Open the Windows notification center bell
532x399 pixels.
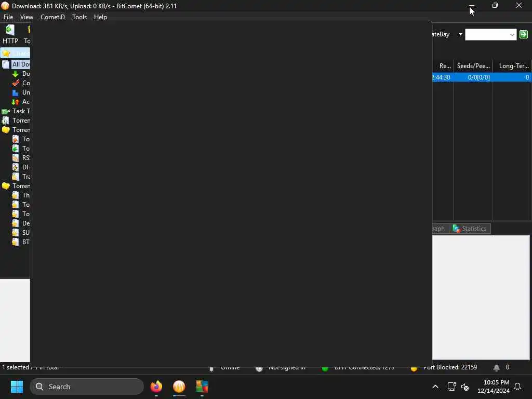pos(518,387)
